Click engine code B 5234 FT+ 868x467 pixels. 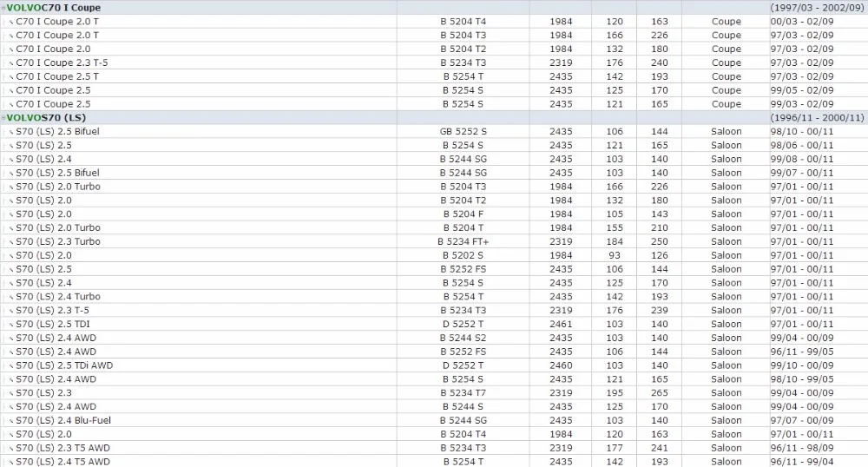coord(463,242)
